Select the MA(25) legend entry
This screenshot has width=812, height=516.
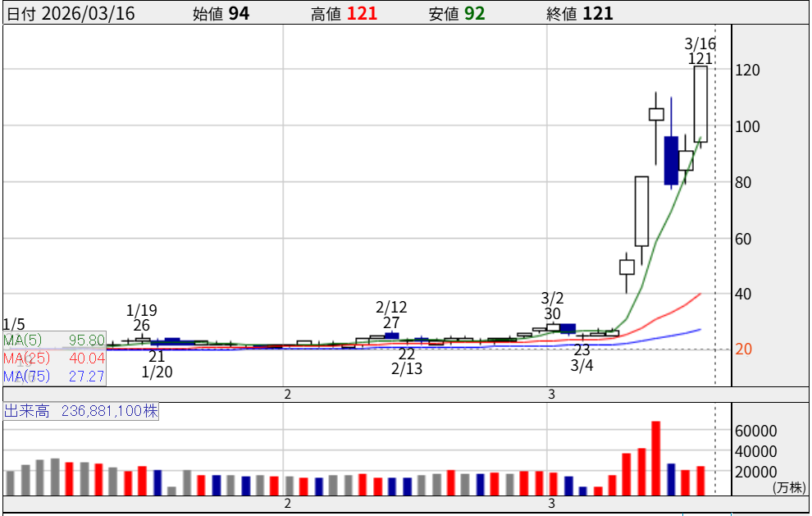point(54,358)
